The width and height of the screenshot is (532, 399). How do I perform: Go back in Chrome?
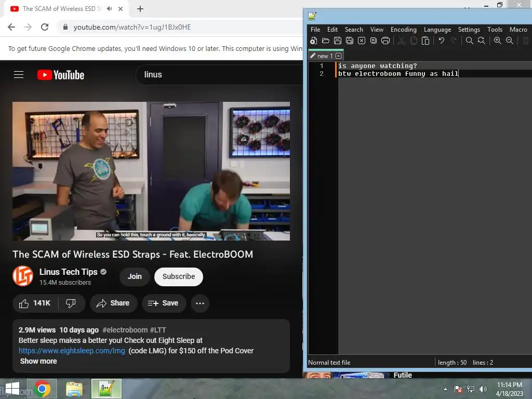click(11, 27)
